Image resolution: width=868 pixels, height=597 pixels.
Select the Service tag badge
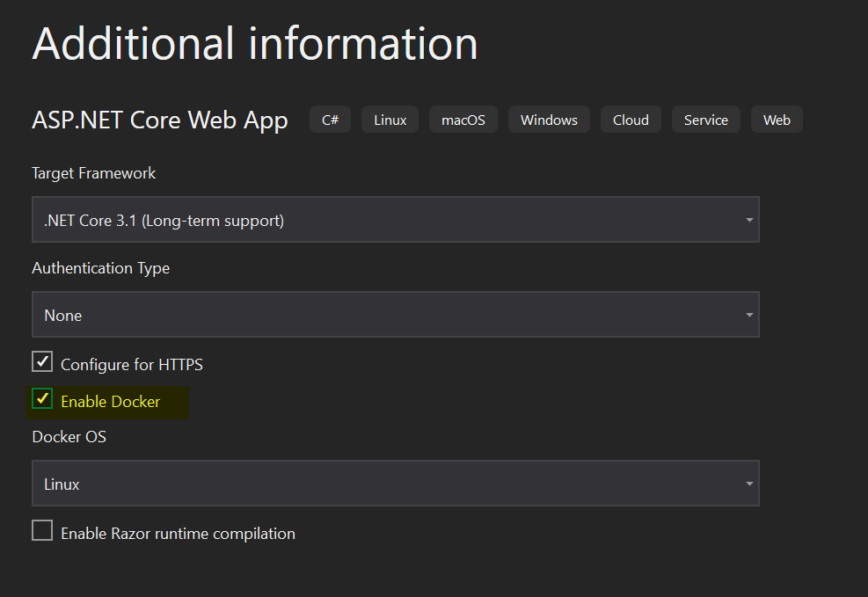pyautogui.click(x=705, y=120)
